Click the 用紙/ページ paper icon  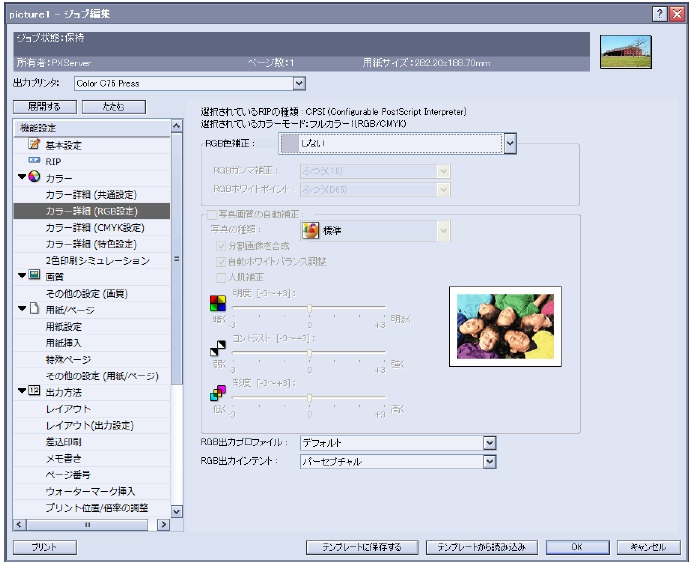click(x=34, y=308)
